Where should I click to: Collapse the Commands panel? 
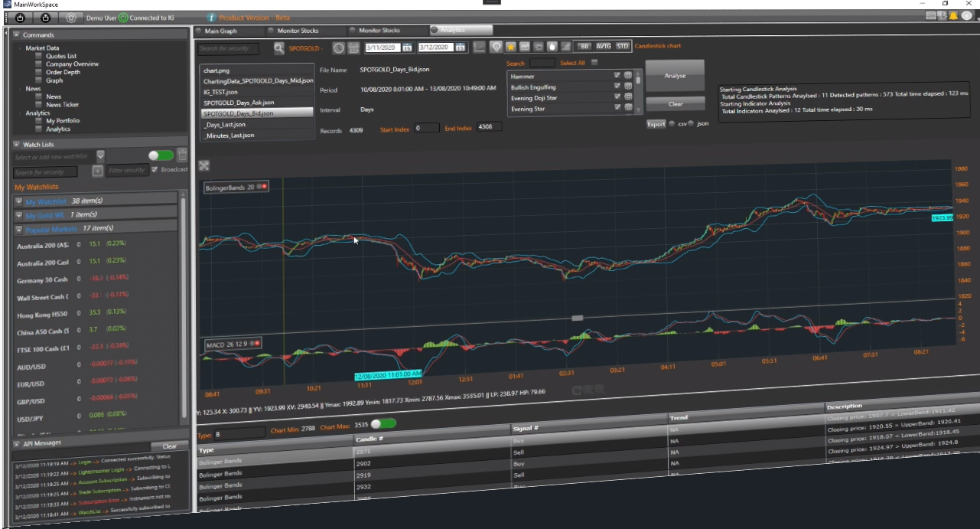(x=17, y=35)
